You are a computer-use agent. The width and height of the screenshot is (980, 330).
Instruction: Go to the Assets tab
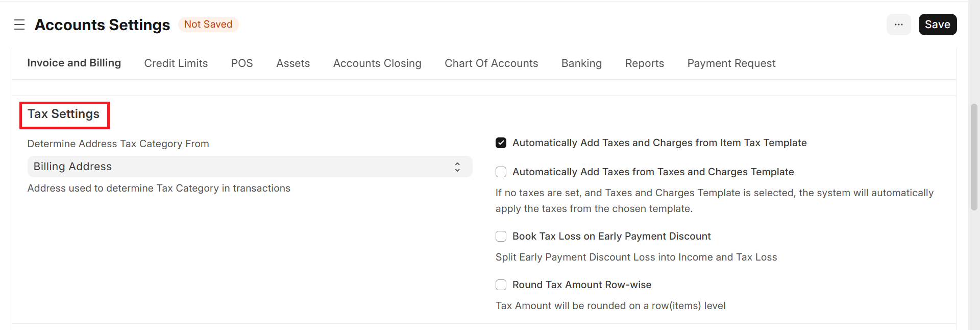pos(293,63)
